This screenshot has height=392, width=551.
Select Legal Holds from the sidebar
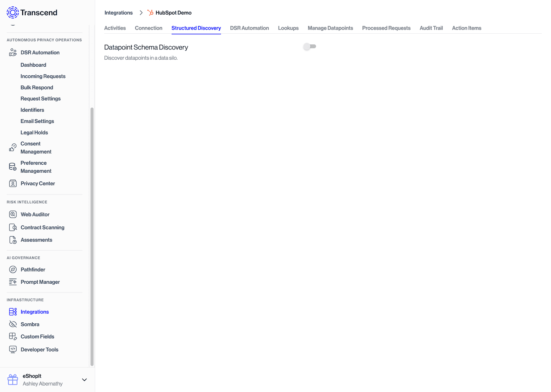(34, 132)
